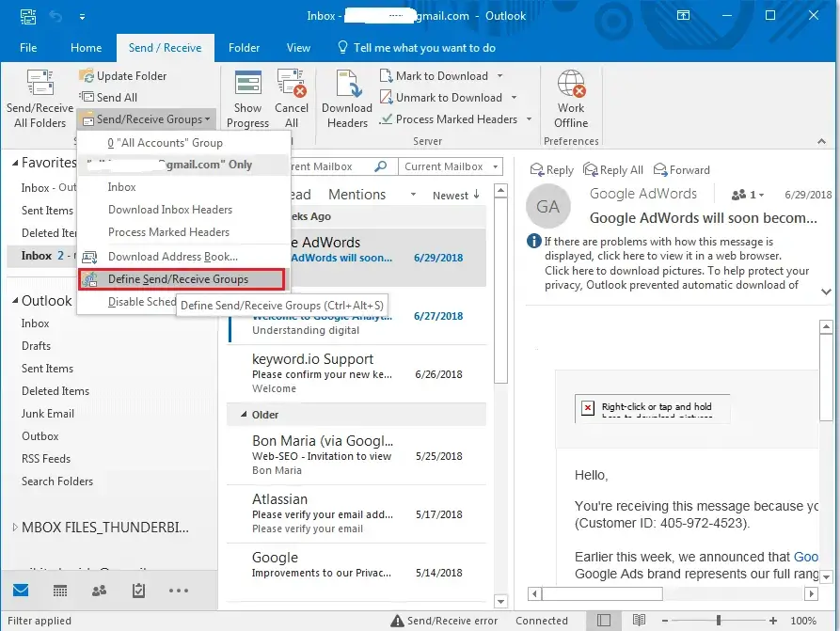Select Define Send/Receive Groups menu item

tap(181, 279)
